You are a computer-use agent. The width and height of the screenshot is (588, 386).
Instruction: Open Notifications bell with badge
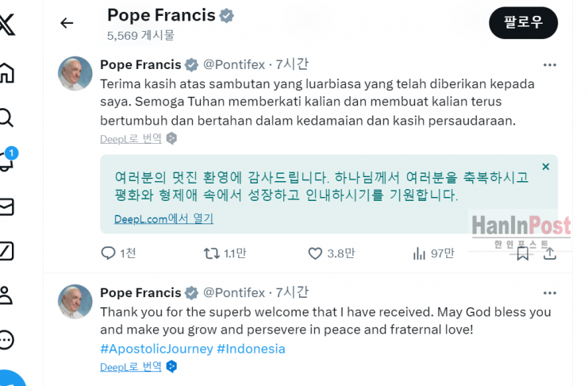click(6, 161)
